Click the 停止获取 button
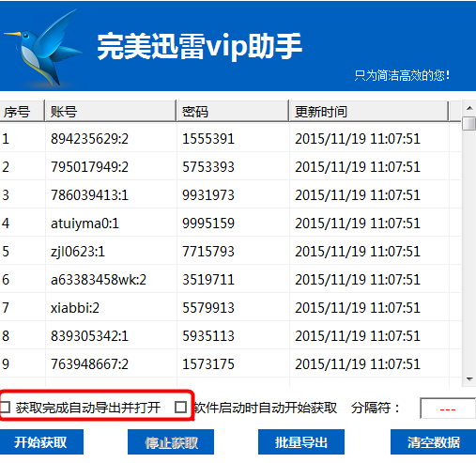The width and height of the screenshot is (476, 463). pos(171,442)
